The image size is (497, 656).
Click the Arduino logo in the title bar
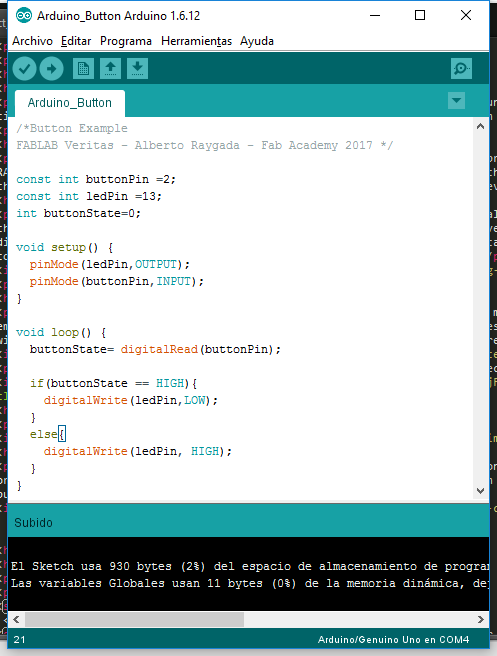tap(24, 15)
